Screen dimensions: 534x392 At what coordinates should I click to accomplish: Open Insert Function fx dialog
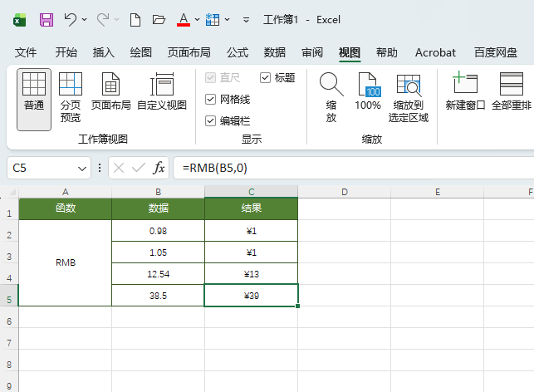(x=159, y=168)
